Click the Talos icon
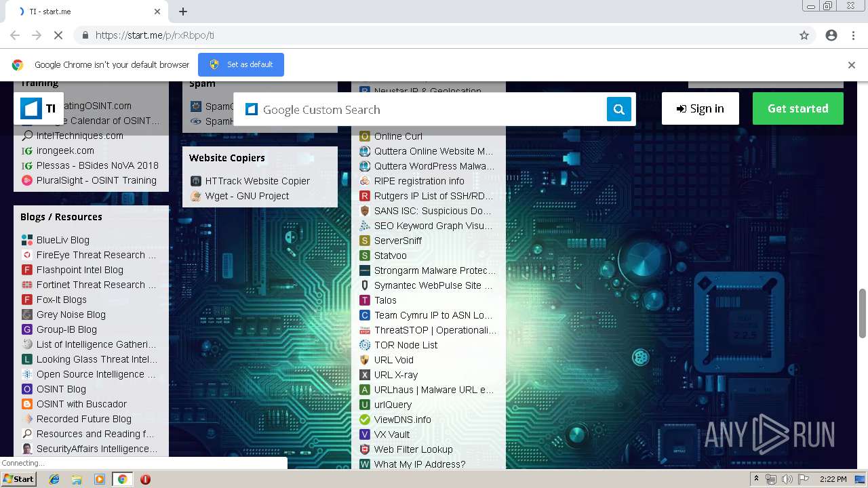This screenshot has width=868, height=488. point(365,300)
